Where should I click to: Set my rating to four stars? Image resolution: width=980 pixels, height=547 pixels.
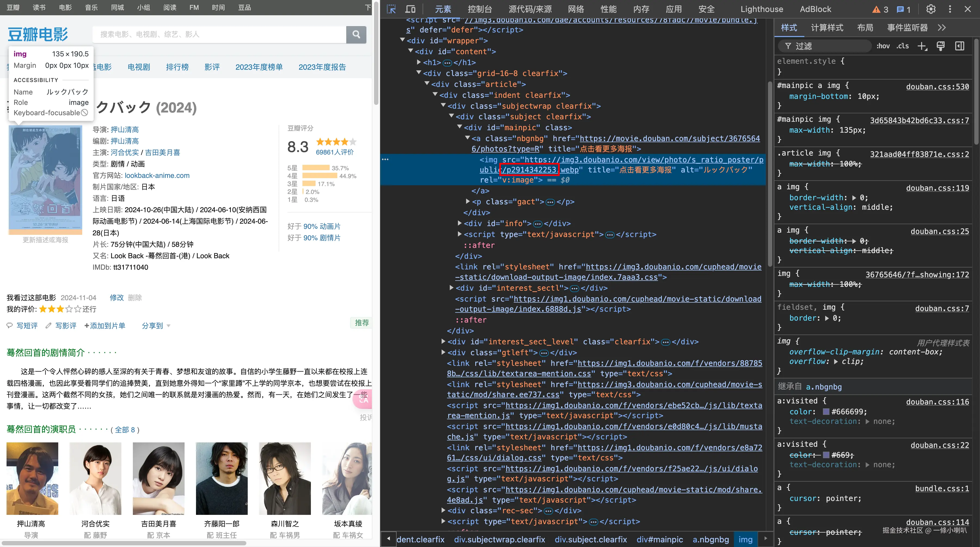click(x=69, y=309)
